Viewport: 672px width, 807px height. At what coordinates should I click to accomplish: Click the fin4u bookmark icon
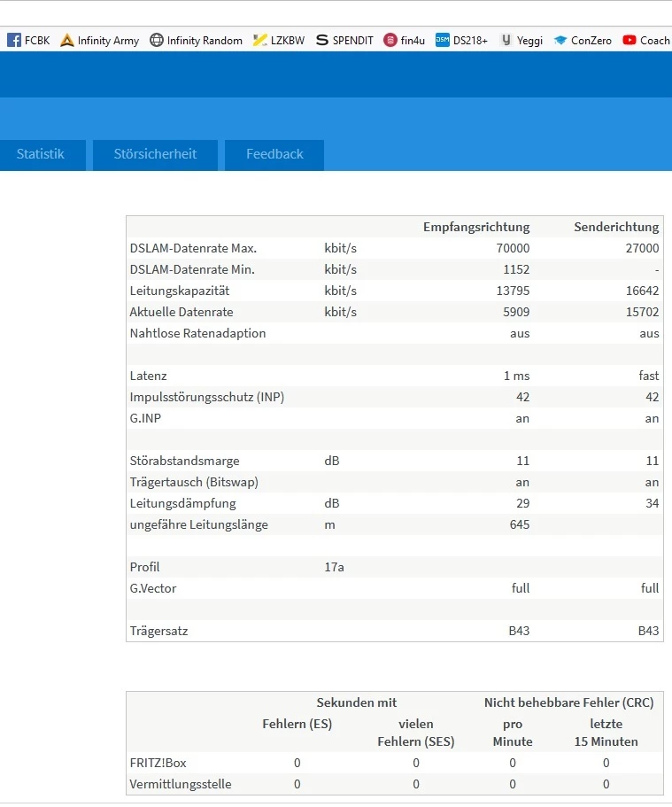(x=390, y=40)
